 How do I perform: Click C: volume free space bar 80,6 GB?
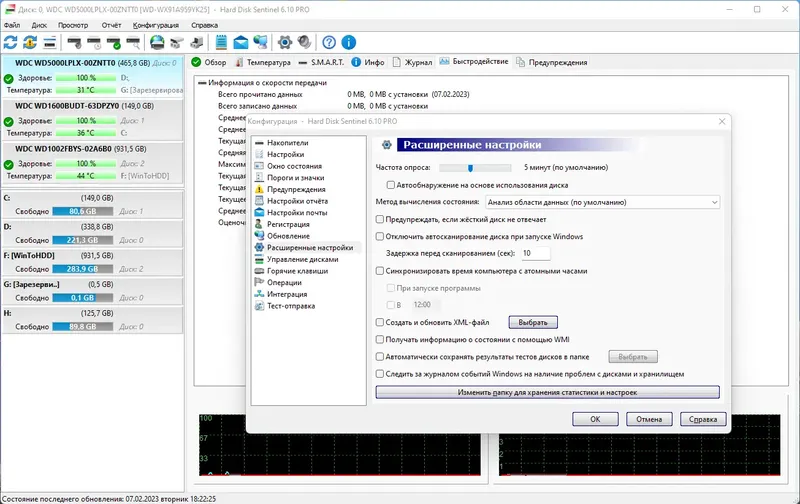pyautogui.click(x=83, y=211)
